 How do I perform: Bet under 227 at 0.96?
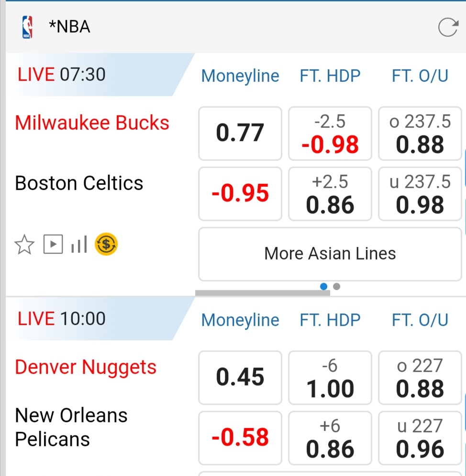point(420,438)
